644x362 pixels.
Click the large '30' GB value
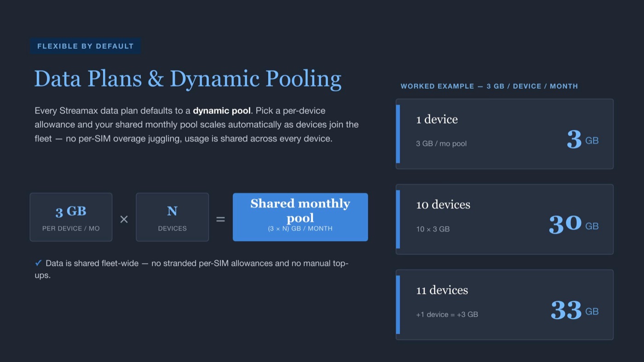565,225
